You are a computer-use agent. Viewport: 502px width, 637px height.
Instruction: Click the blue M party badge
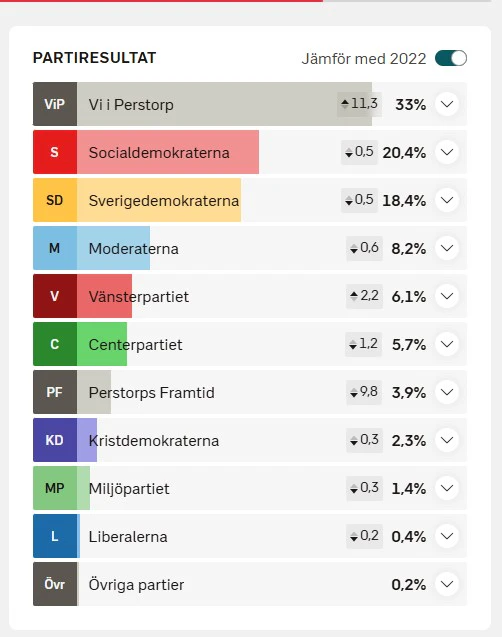click(55, 248)
